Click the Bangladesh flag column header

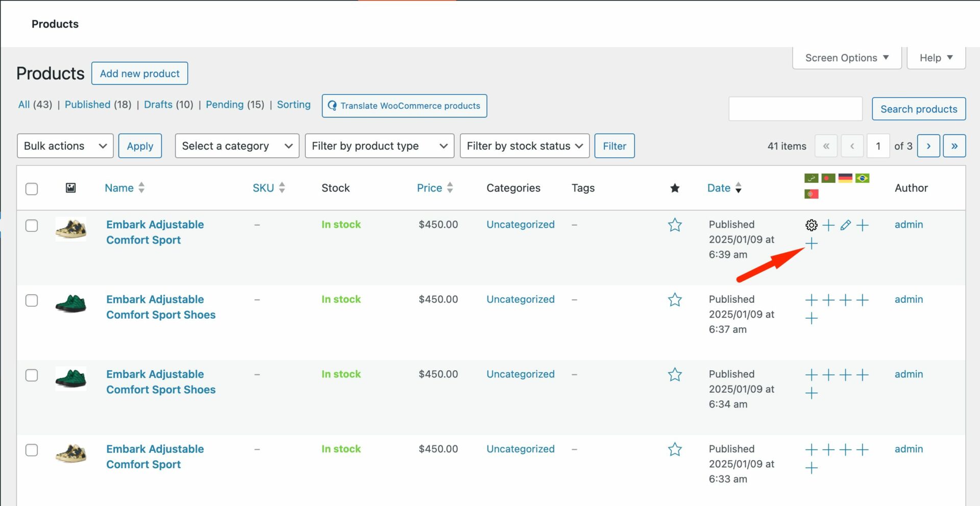pos(828,178)
